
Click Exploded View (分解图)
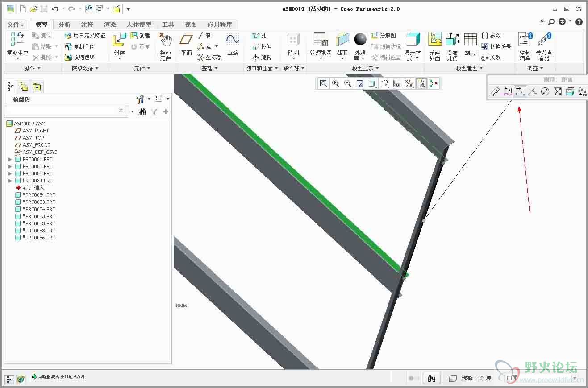tap(383, 36)
